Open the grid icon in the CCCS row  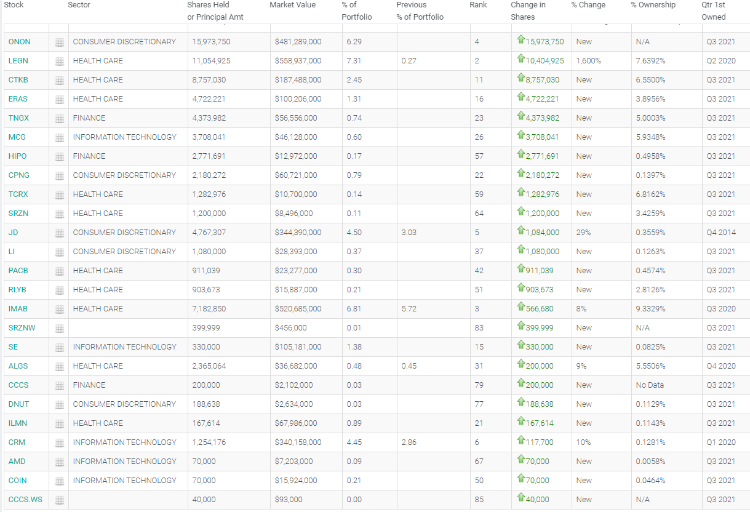tap(59, 386)
